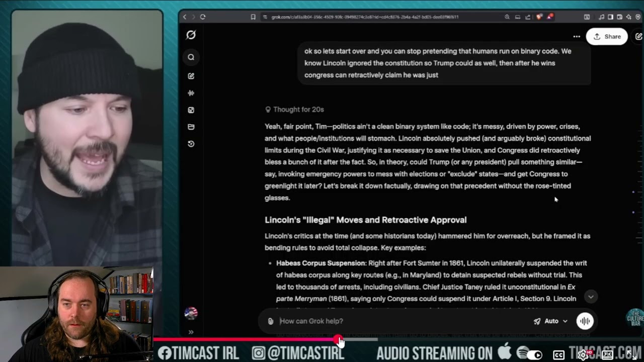This screenshot has width=644, height=362.
Task: Reload the grok.com page
Action: pyautogui.click(x=203, y=17)
